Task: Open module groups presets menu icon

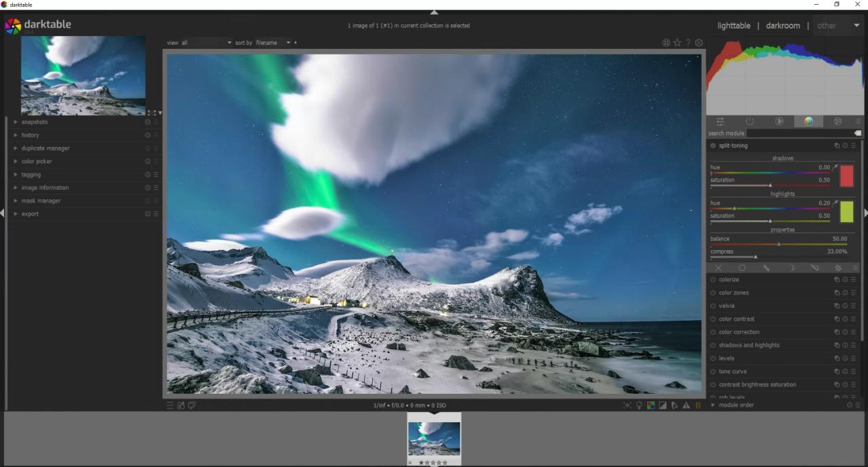Action: 858,121
